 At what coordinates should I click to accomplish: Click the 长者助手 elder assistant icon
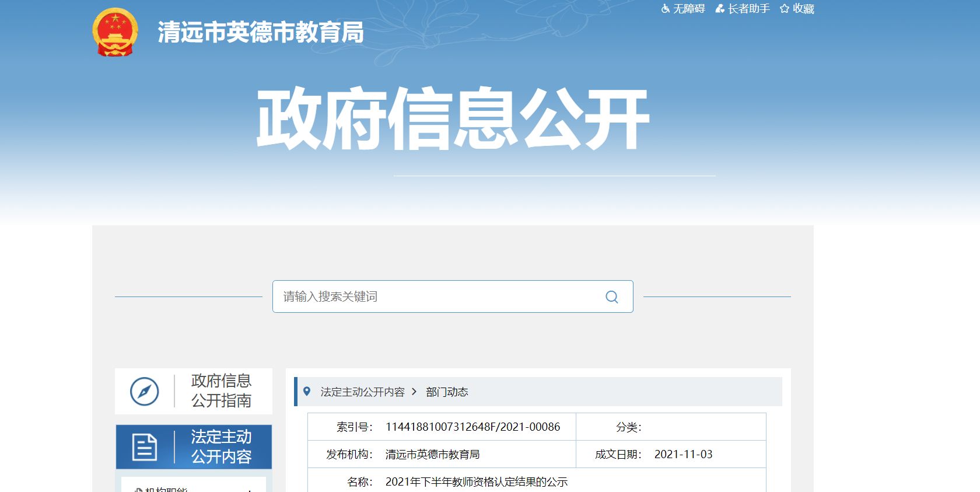(720, 9)
